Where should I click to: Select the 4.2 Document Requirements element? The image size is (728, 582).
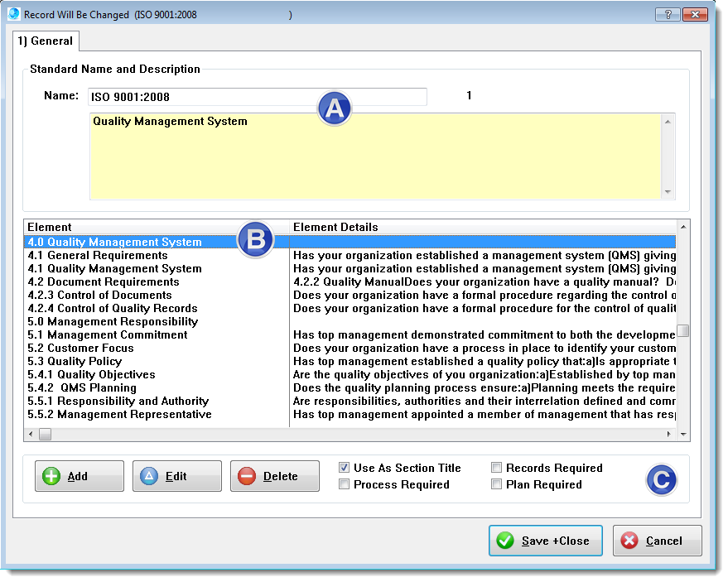pyautogui.click(x=103, y=281)
